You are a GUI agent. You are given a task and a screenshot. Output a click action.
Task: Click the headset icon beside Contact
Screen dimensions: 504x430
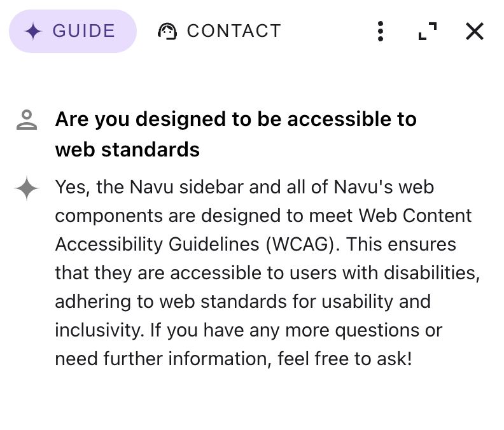click(x=167, y=31)
